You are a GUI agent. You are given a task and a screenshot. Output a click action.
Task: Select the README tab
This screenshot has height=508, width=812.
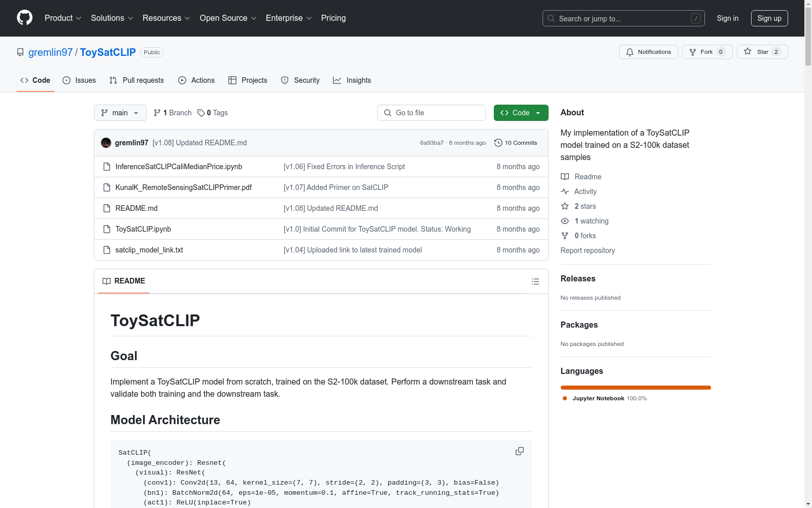124,281
